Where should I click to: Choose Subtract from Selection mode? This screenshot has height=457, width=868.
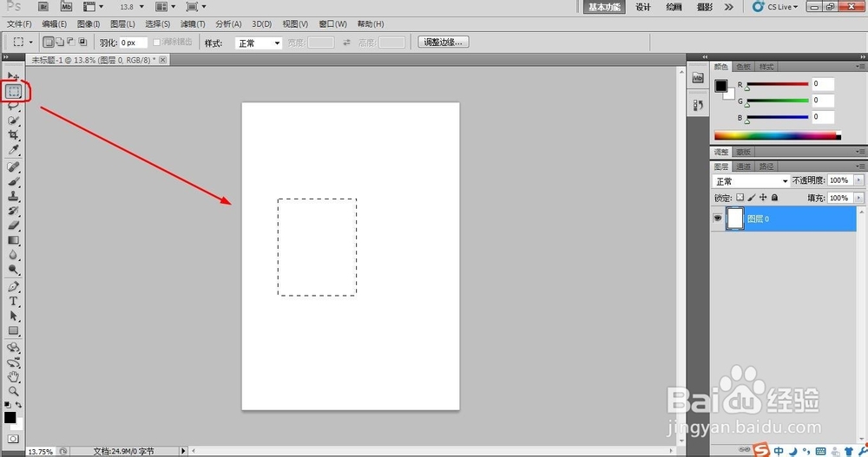click(71, 42)
